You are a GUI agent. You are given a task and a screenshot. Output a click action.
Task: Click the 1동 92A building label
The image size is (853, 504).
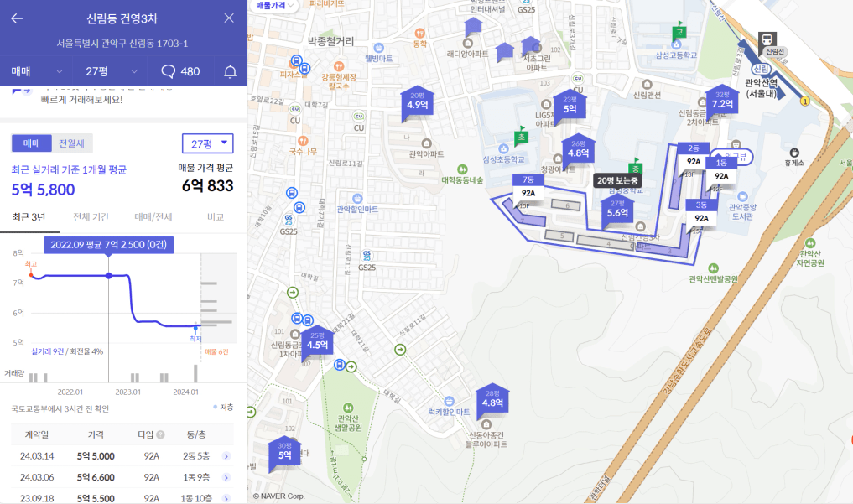(721, 171)
